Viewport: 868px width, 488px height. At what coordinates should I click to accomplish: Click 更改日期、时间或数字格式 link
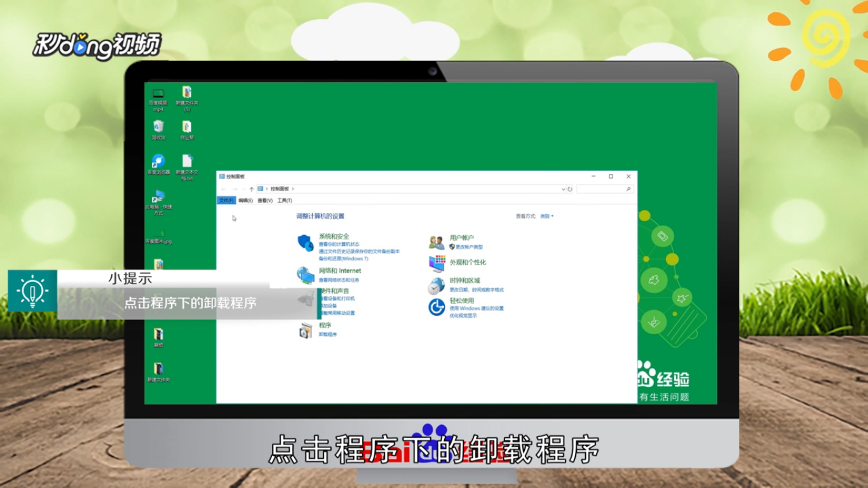click(x=477, y=290)
